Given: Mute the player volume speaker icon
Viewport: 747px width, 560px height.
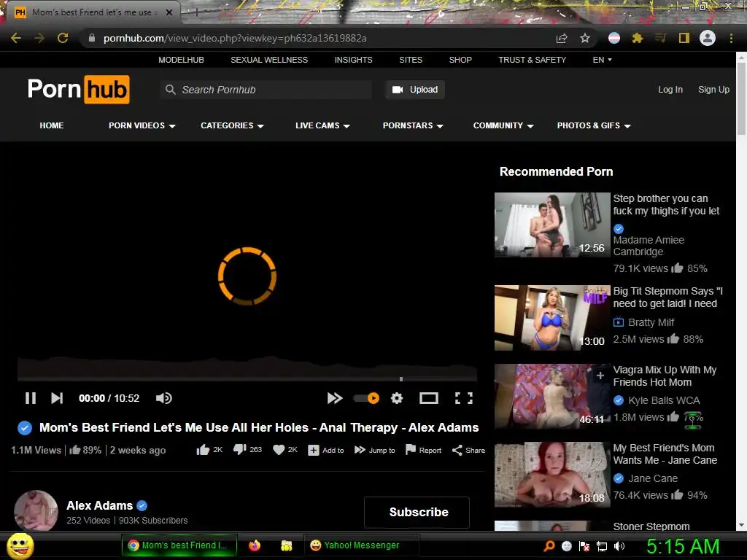Looking at the screenshot, I should (164, 398).
